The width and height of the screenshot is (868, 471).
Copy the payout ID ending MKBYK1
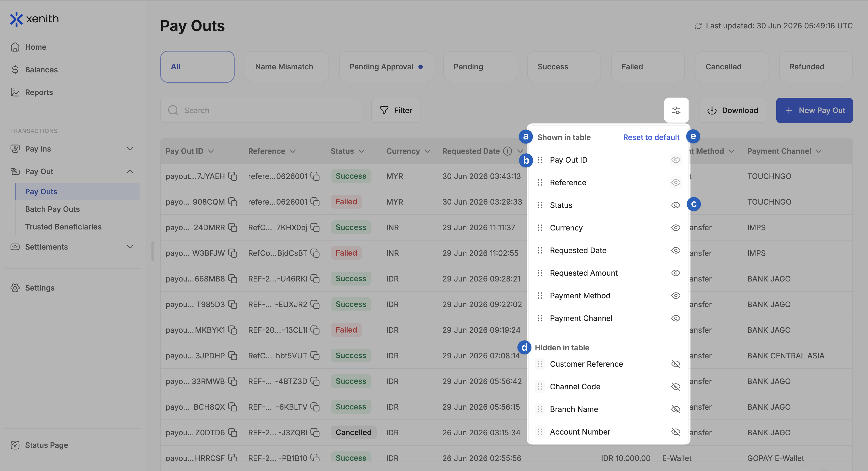click(x=233, y=330)
